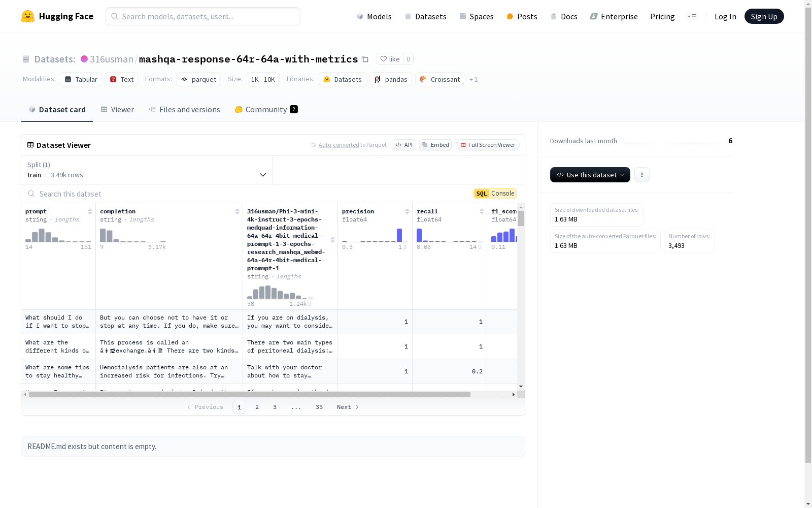This screenshot has height=508, width=812.
Task: Sort the prompt column
Action: 90,211
